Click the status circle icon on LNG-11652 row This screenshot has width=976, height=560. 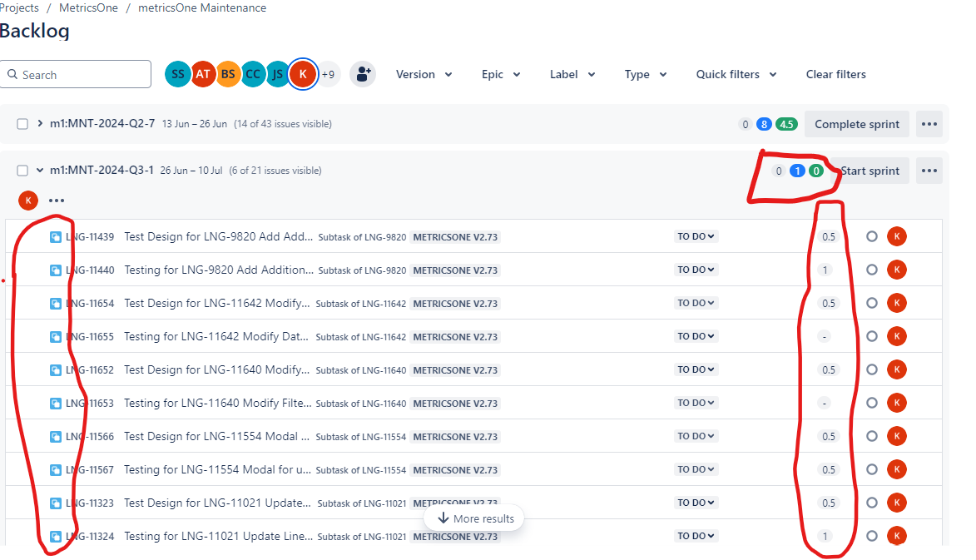tap(871, 369)
